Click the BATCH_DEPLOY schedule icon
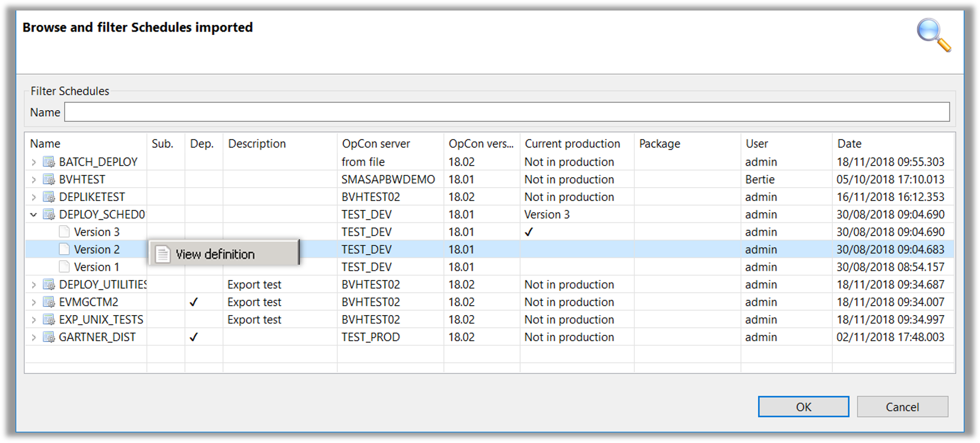Screen dimensions: 980x443 point(49,162)
